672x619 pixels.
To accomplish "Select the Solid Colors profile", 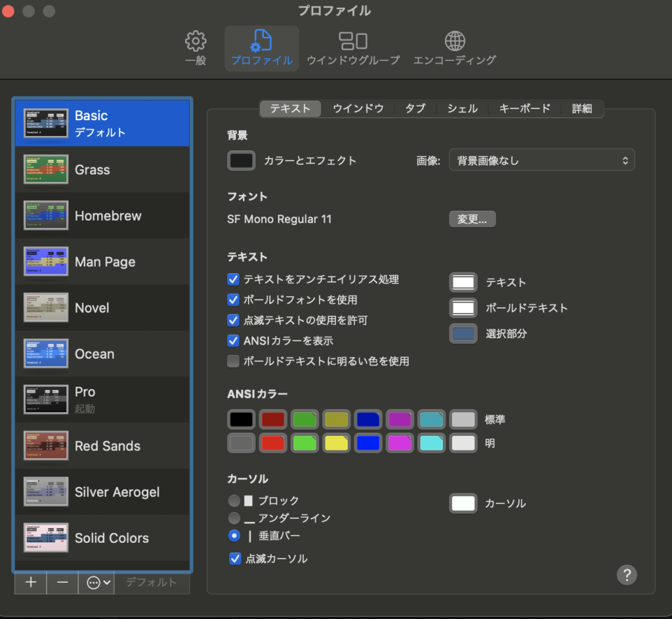I will pos(102,538).
